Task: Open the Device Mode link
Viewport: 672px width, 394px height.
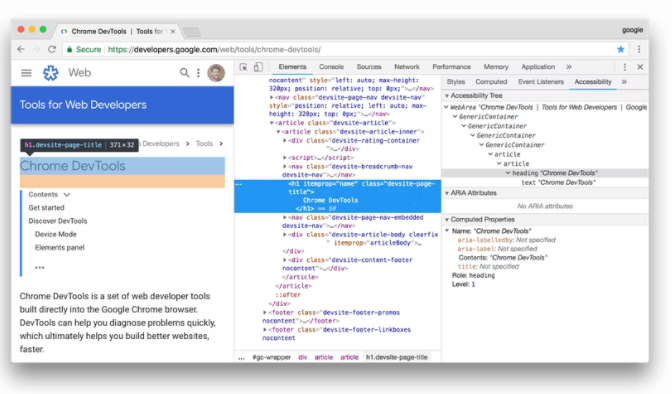Action: click(56, 235)
